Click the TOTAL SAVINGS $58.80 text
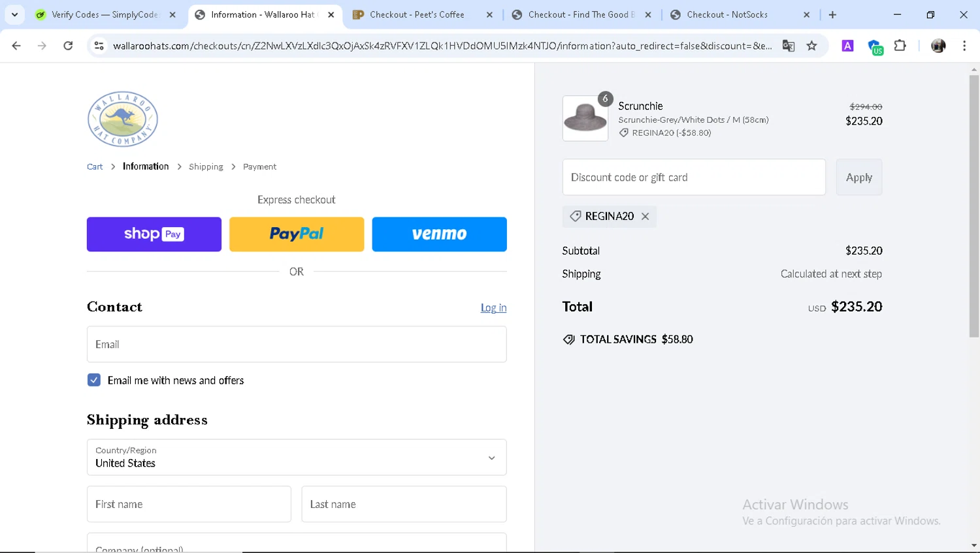 pyautogui.click(x=636, y=340)
